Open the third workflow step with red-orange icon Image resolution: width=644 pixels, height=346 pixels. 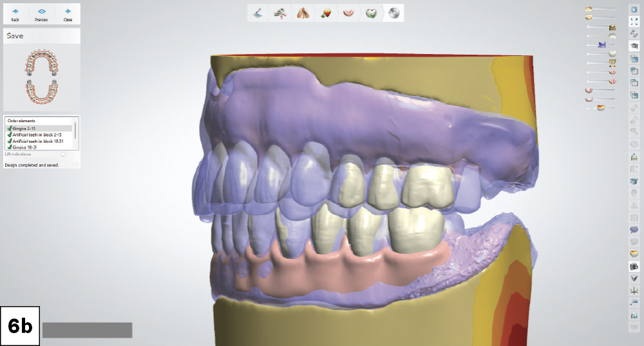point(303,13)
